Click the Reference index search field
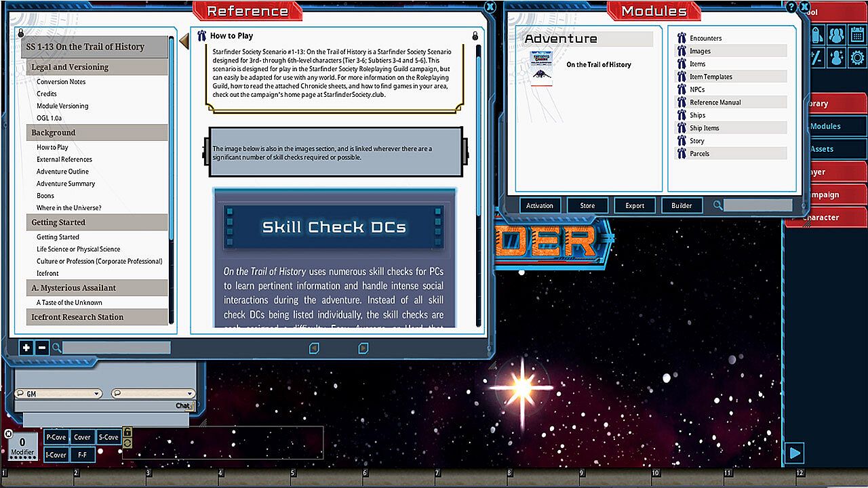This screenshot has height=488, width=868. tap(117, 348)
